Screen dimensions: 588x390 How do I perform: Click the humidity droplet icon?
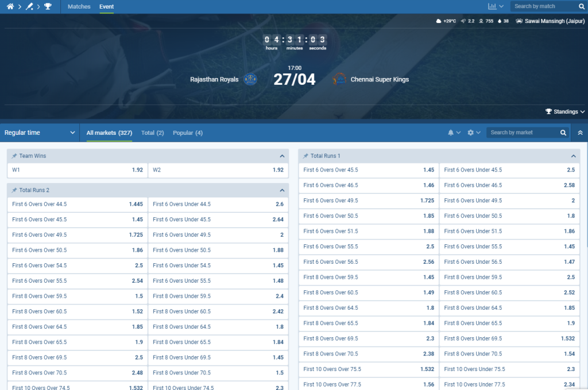click(500, 21)
